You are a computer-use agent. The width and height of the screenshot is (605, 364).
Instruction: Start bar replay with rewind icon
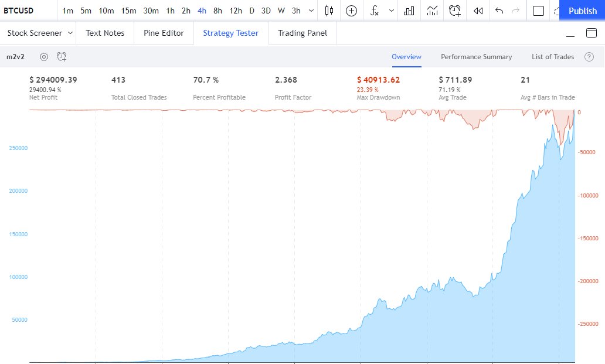pyautogui.click(x=478, y=11)
